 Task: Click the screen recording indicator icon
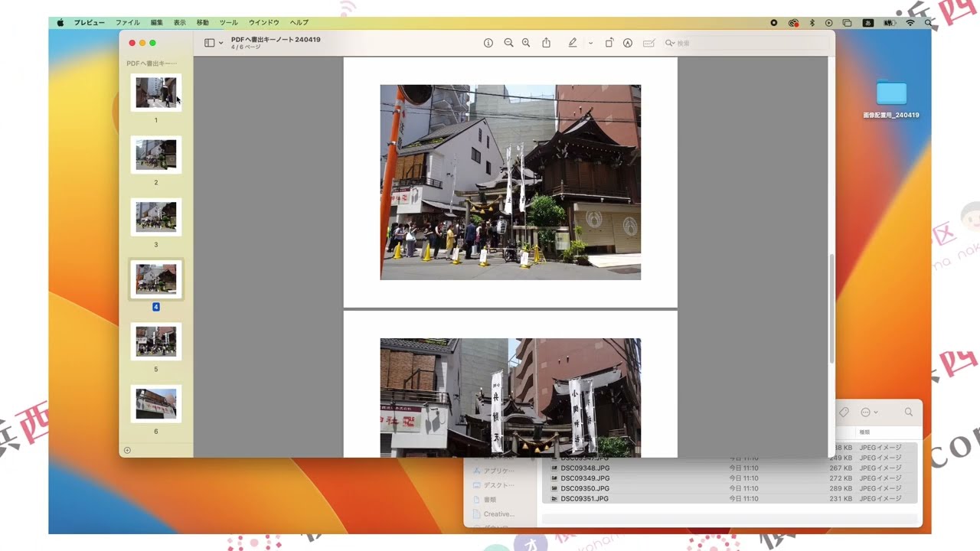click(774, 23)
